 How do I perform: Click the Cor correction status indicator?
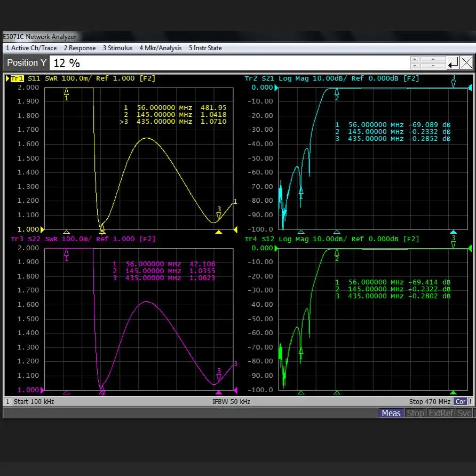(461, 401)
